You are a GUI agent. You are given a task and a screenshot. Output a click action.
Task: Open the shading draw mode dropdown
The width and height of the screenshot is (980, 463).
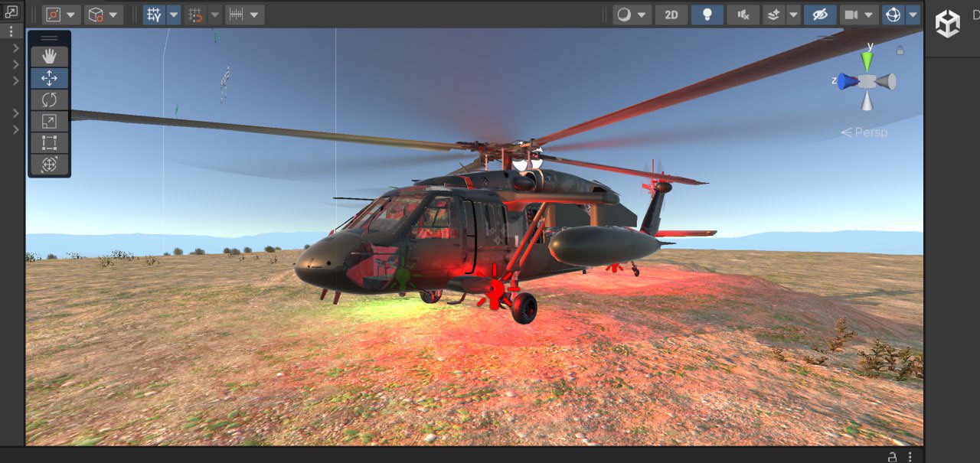pos(632,15)
